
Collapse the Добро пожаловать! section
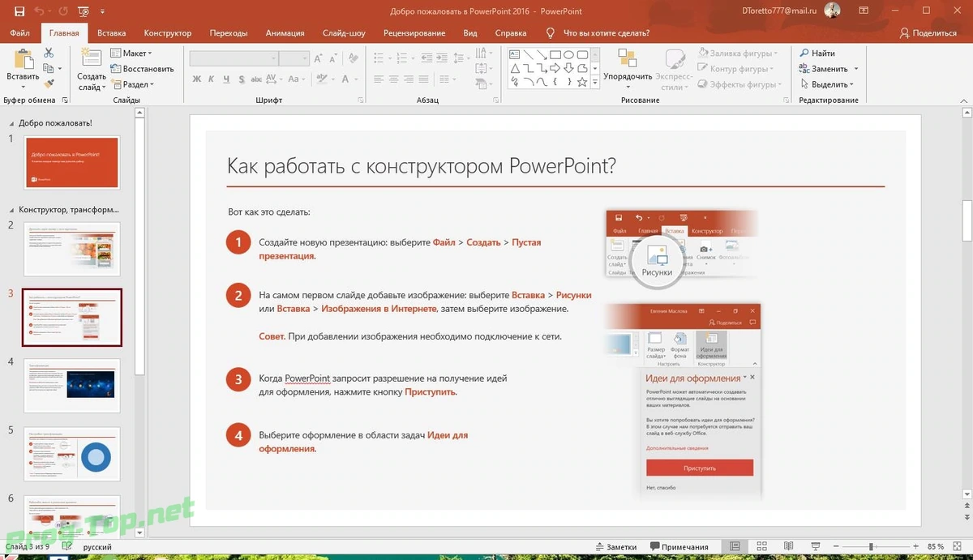[x=11, y=123]
